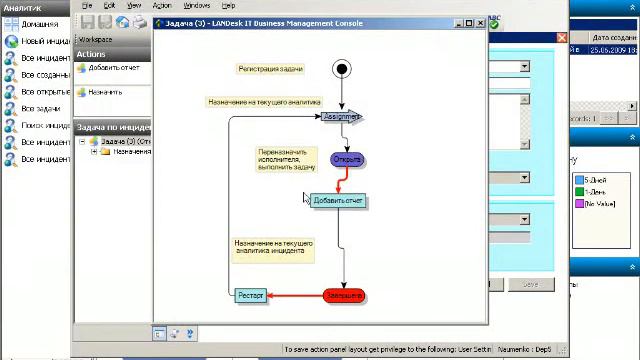Click text area scrollbar down arrow
Viewport: 640px width, 360px height.
pyautogui.click(x=525, y=144)
